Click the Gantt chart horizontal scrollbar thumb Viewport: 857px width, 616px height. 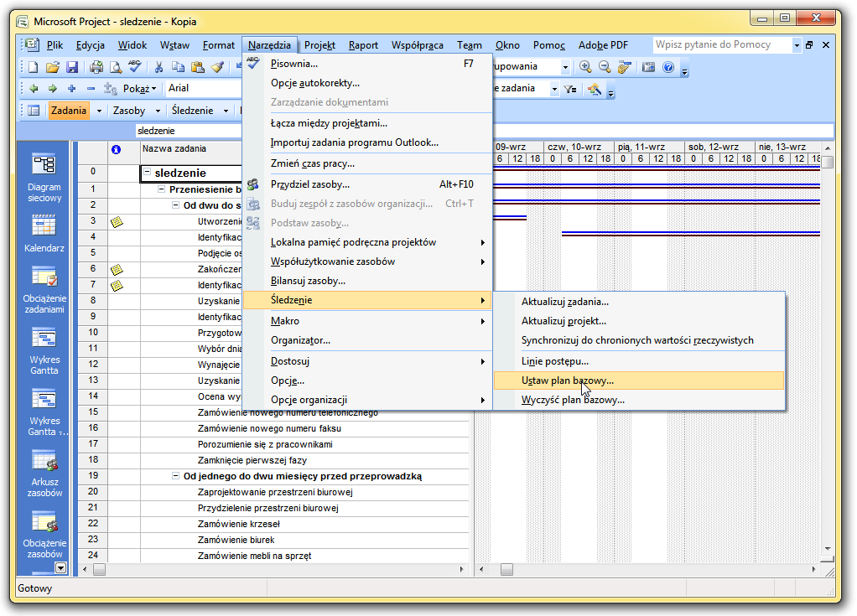click(506, 569)
